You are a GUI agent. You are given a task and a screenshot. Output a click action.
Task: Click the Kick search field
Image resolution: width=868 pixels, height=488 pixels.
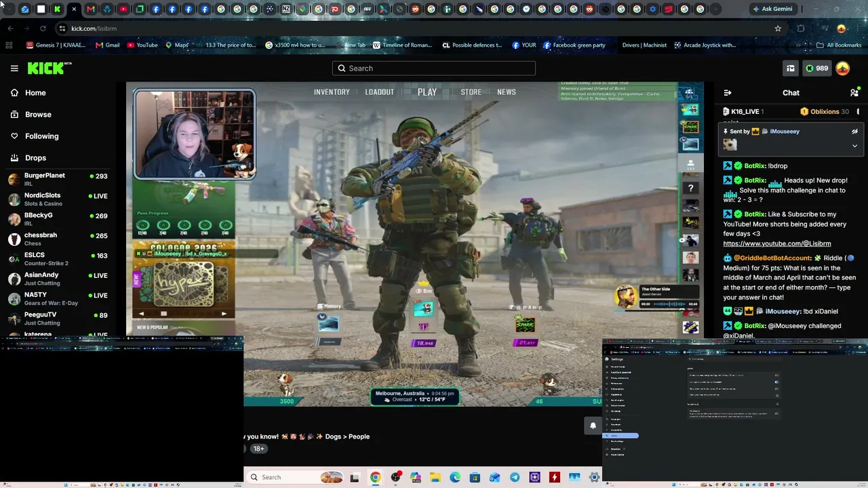pyautogui.click(x=434, y=68)
